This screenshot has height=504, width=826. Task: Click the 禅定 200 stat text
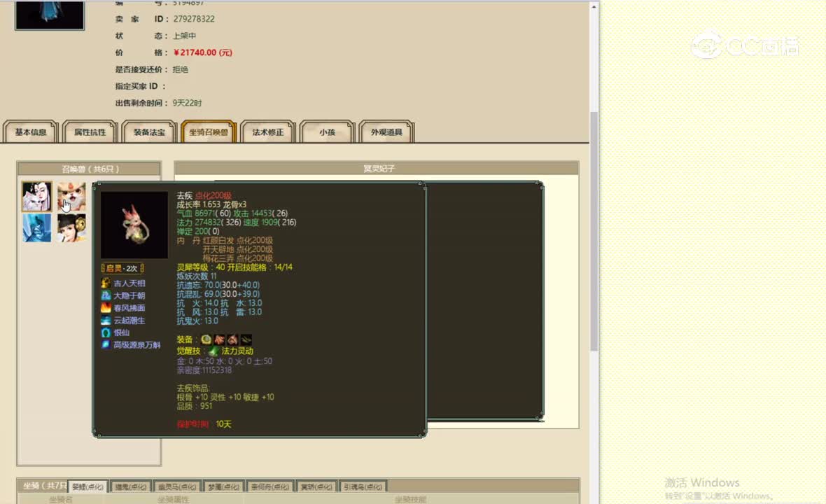(x=198, y=231)
